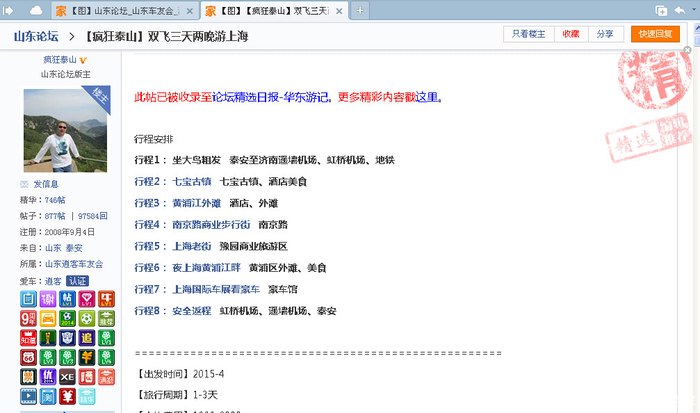
Task: Click the XE badge icon
Action: 67,376
